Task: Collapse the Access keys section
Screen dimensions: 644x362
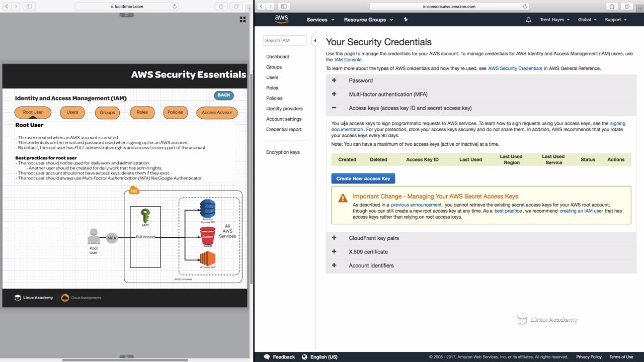Action: coord(481,108)
